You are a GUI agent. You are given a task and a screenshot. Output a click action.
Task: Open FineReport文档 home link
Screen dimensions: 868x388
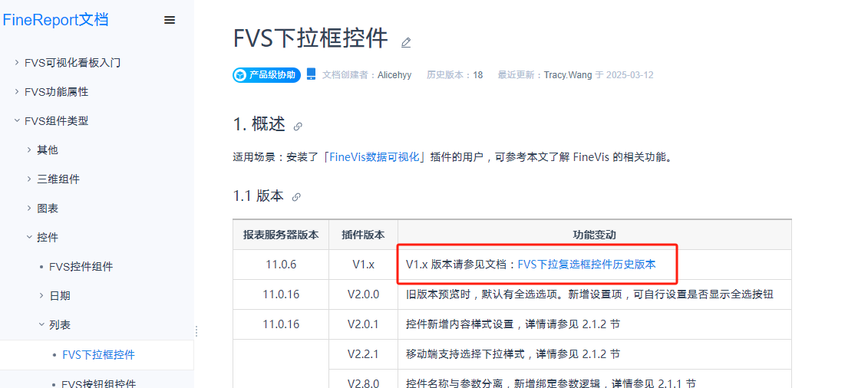55,20
